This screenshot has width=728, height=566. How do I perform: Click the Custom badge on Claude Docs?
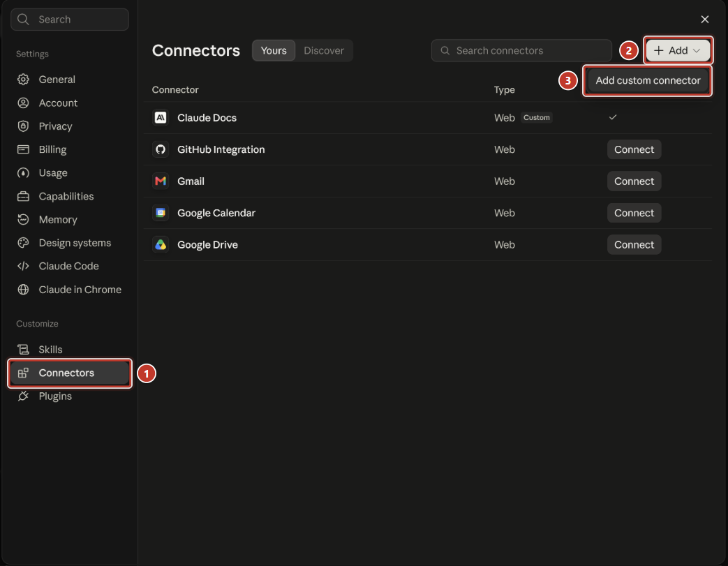coord(536,117)
